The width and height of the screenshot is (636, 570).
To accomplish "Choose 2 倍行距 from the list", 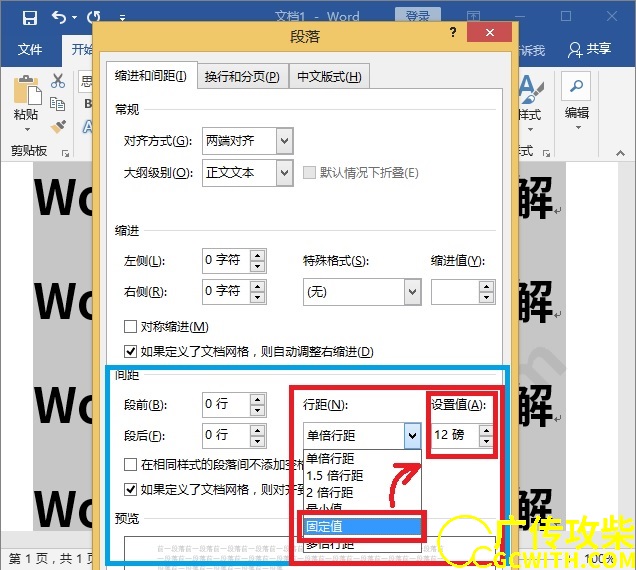I will (x=363, y=493).
